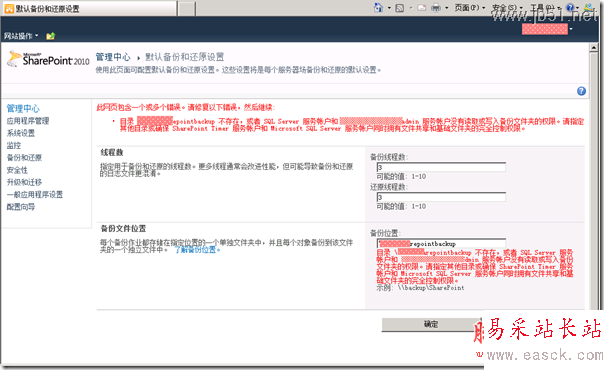Open 安全性 in the sidebar
Image resolution: width=604 pixels, height=370 pixels.
tap(17, 170)
